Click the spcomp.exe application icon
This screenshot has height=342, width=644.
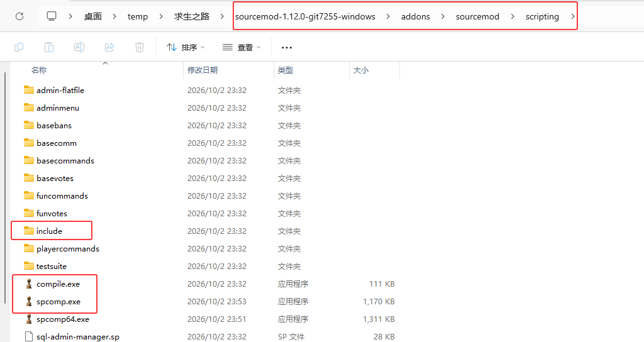(29, 301)
